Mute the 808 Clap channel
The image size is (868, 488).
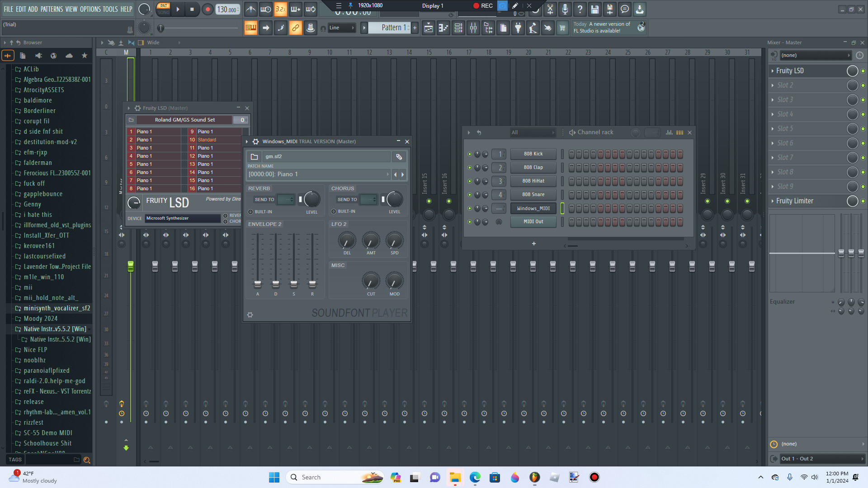[471, 168]
